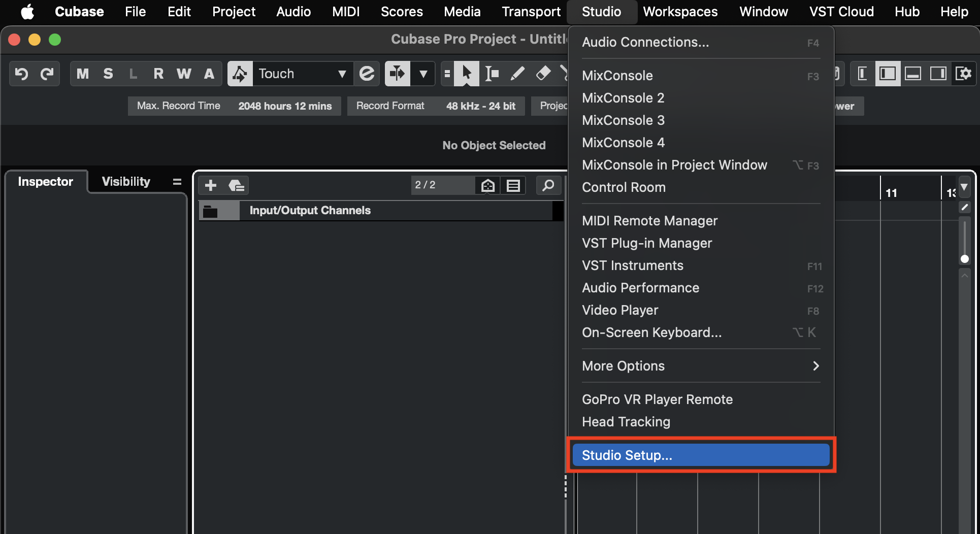
Task: Open the Apple menu
Action: (x=27, y=12)
